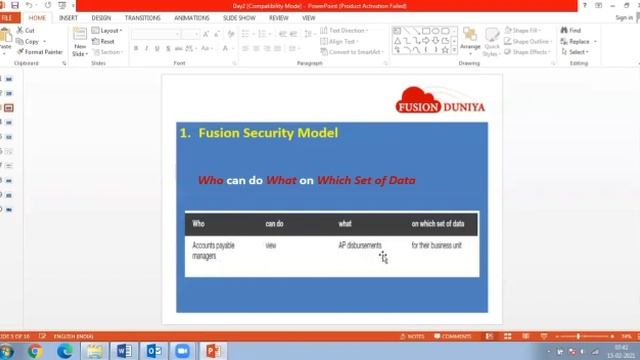Open the font size combo box

click(191, 34)
